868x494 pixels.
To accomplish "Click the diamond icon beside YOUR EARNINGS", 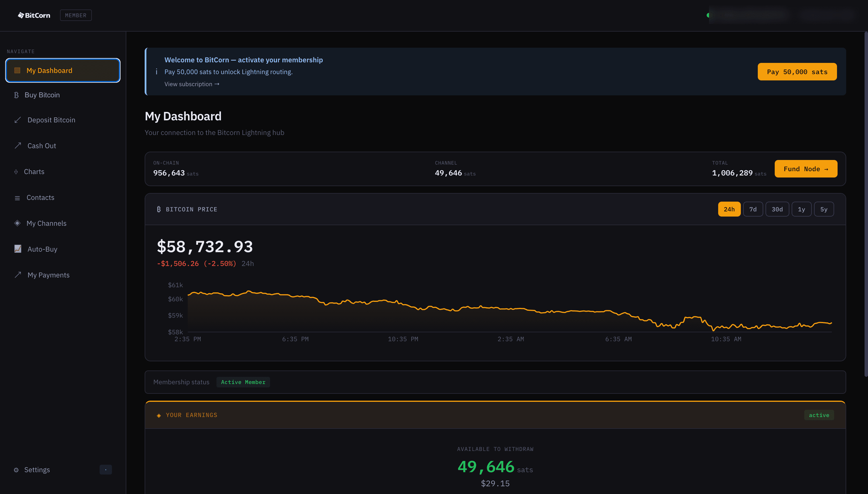I will pos(159,415).
